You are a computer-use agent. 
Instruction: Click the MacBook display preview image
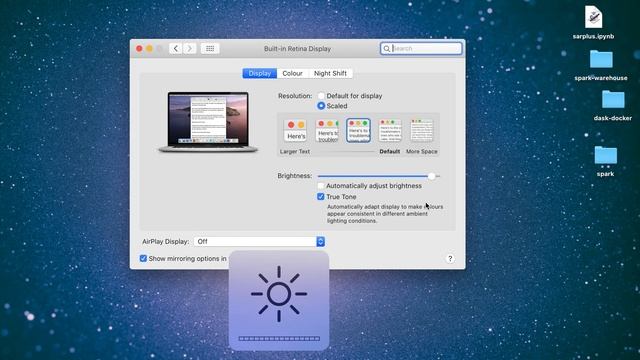208,122
